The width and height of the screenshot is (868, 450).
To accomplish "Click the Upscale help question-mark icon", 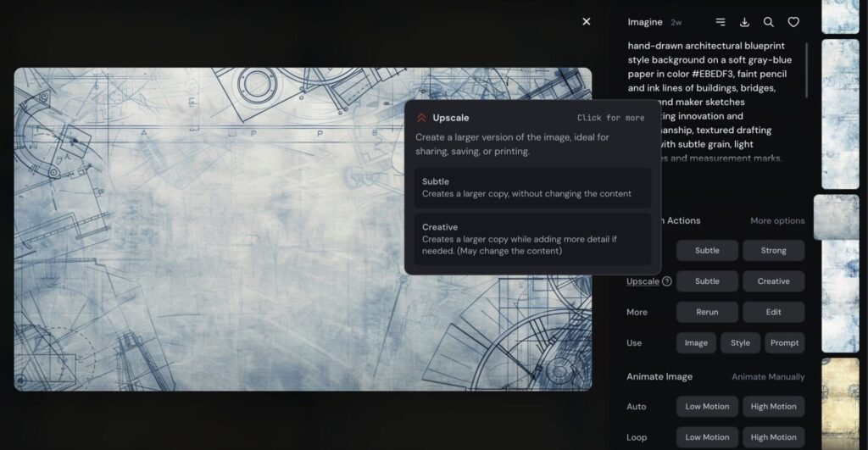I will [667, 281].
